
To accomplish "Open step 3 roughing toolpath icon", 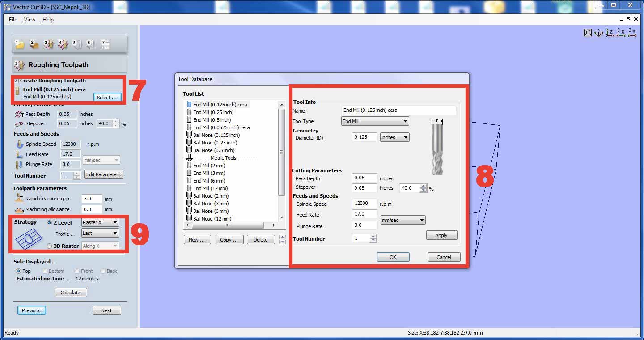I will pyautogui.click(x=48, y=44).
